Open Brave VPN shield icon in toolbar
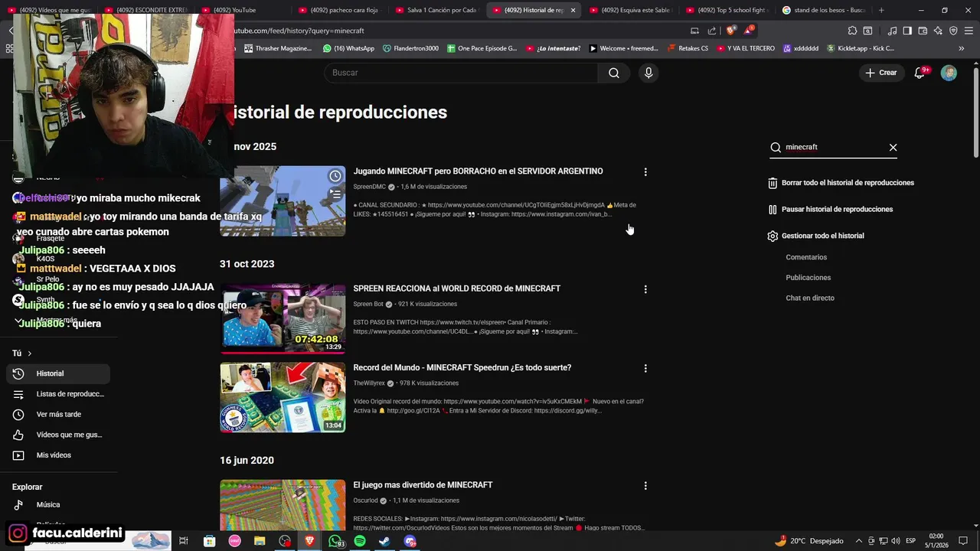This screenshot has height=551, width=980. tap(953, 31)
